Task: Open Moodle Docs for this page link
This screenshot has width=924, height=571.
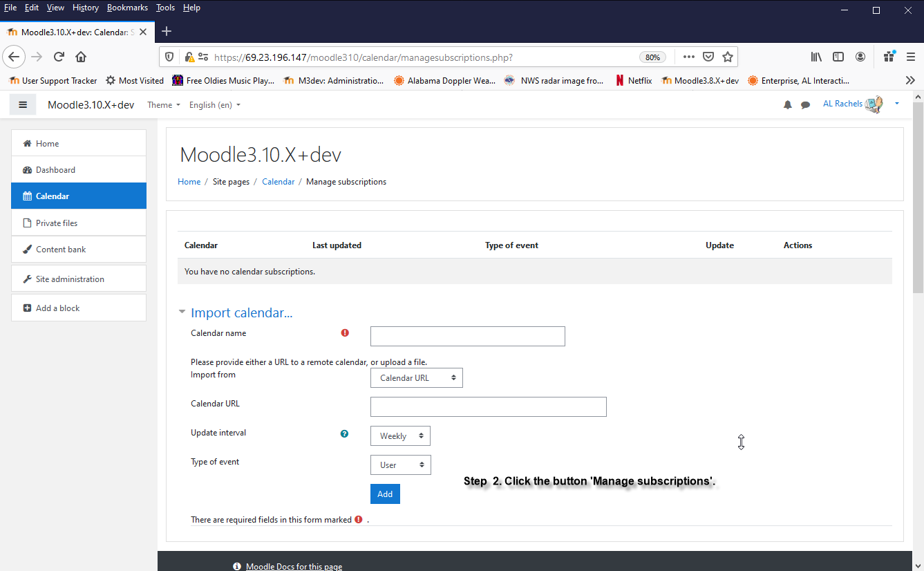Action: tap(294, 566)
